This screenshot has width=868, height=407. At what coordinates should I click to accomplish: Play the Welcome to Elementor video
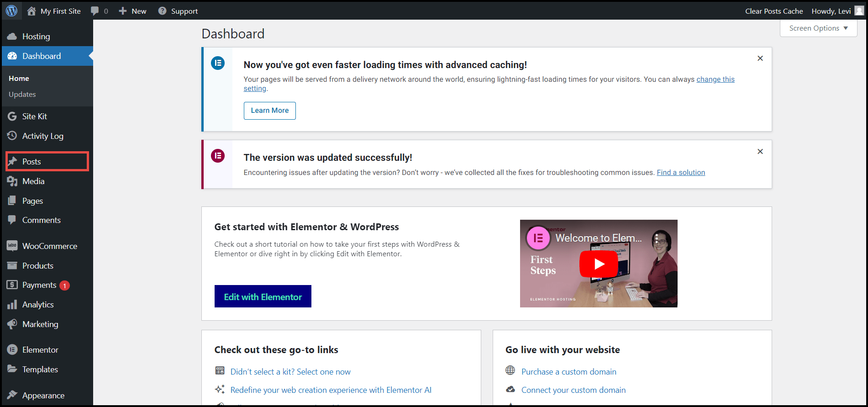pos(599,264)
